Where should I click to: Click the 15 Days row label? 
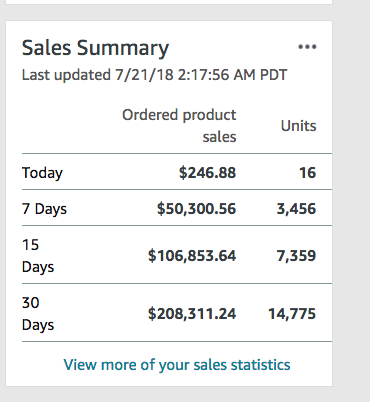(x=38, y=256)
